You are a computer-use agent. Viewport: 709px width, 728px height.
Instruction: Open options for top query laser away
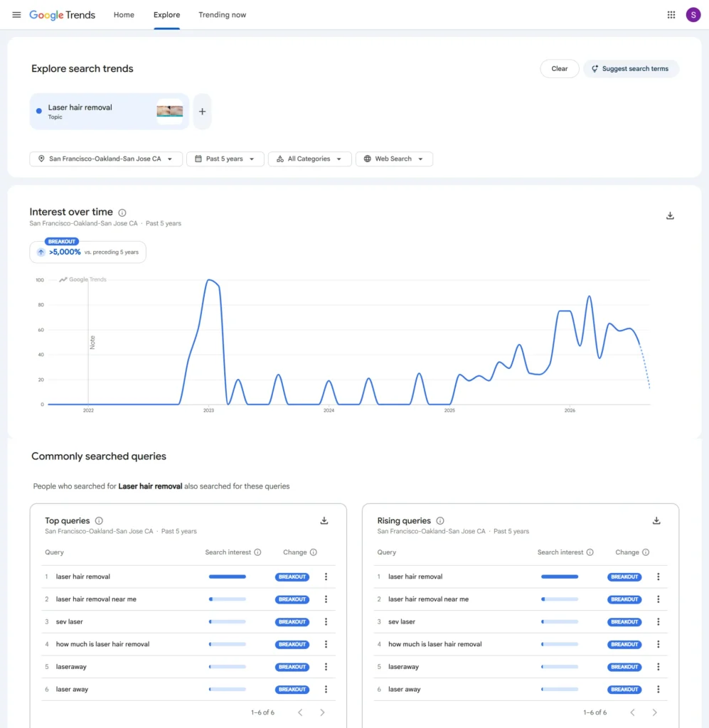point(326,690)
